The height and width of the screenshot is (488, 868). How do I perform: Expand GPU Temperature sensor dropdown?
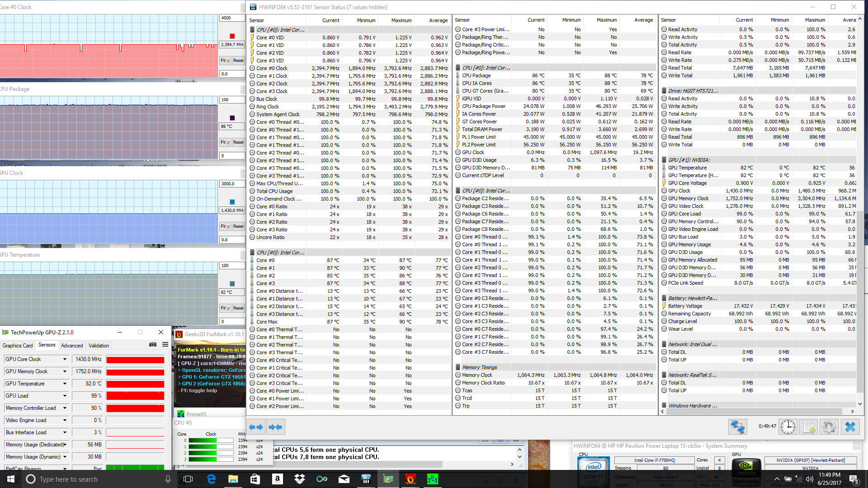65,384
